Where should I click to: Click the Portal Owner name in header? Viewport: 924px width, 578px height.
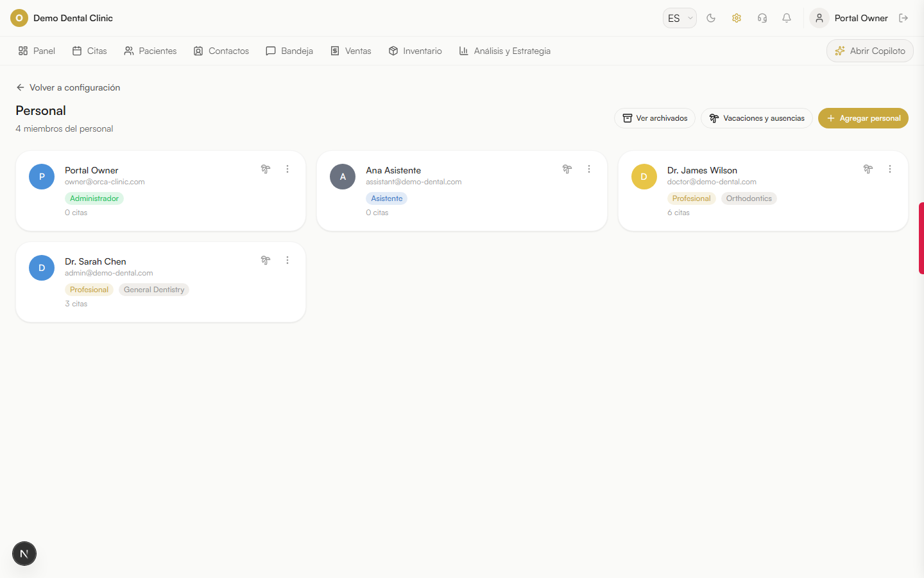coord(861,18)
